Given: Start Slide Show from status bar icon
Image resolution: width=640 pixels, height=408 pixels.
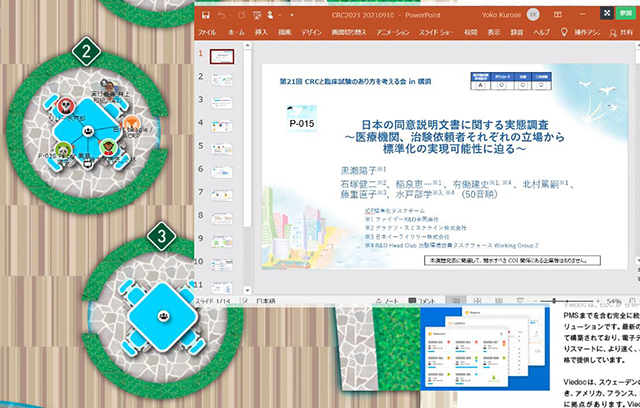Looking at the screenshot, I should pyautogui.click(x=520, y=301).
